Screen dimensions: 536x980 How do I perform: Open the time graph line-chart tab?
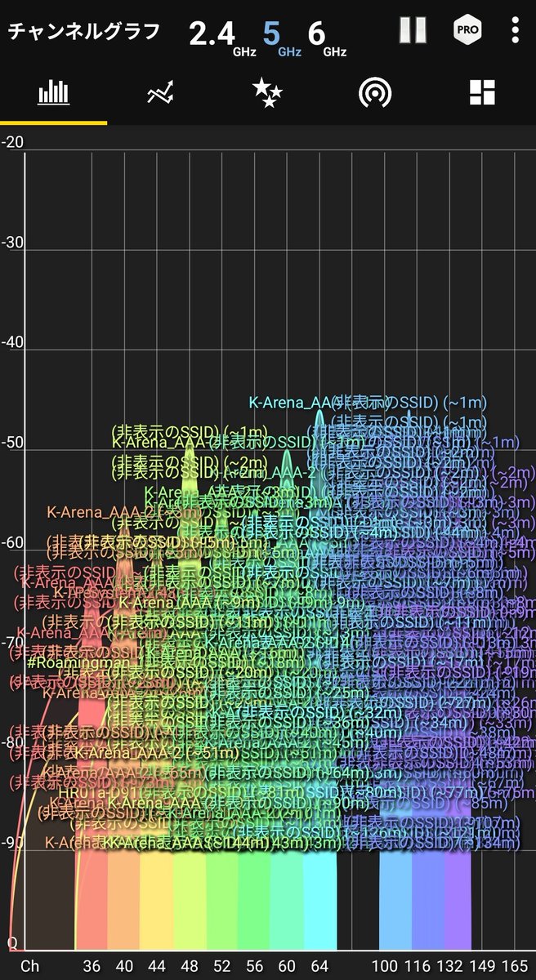160,93
